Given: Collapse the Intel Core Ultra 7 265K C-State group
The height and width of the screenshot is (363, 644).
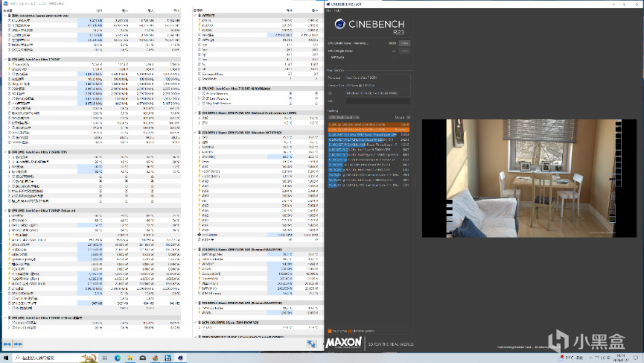Looking at the screenshot, I should (5, 318).
